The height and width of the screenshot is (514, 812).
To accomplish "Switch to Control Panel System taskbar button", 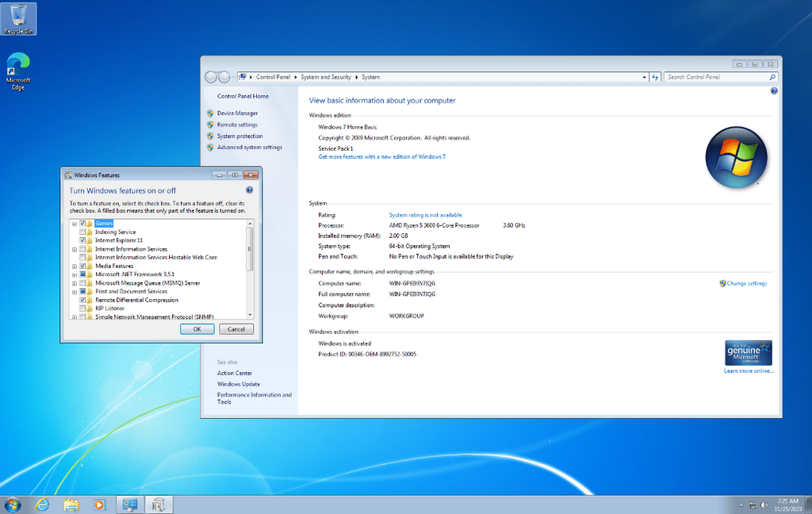I will (129, 504).
